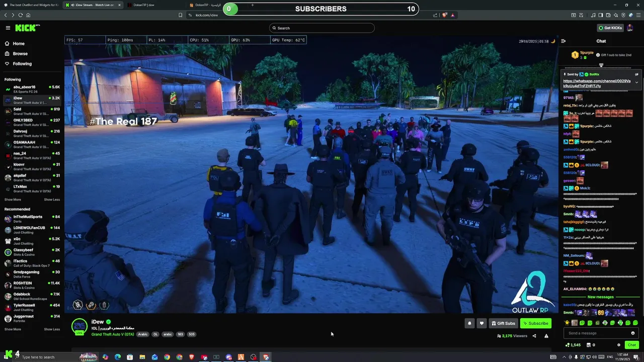644x362 pixels.
Task: Open nas_24 followed channel
Action: [x=32, y=155]
